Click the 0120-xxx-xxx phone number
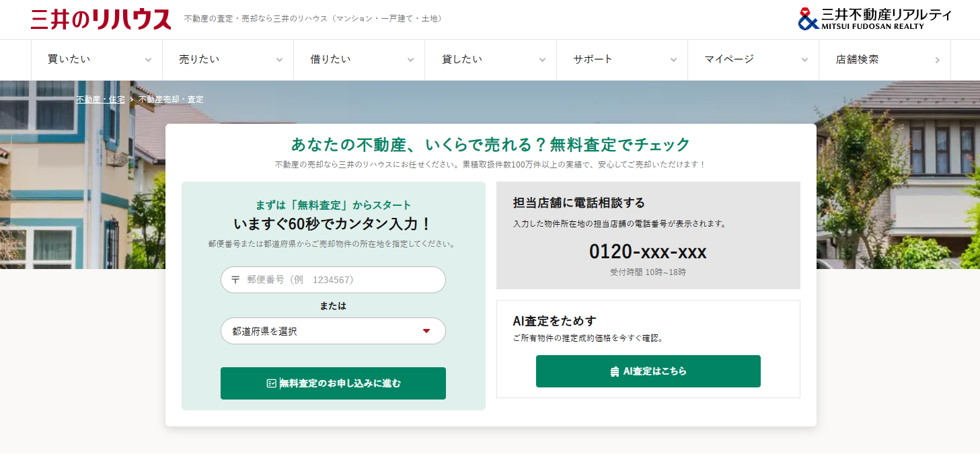This screenshot has width=980, height=454. coord(648,252)
